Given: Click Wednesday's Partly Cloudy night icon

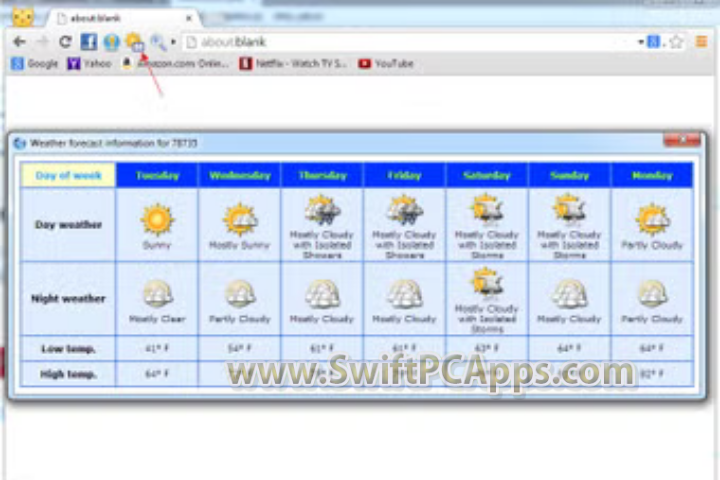Looking at the screenshot, I should coord(240,294).
